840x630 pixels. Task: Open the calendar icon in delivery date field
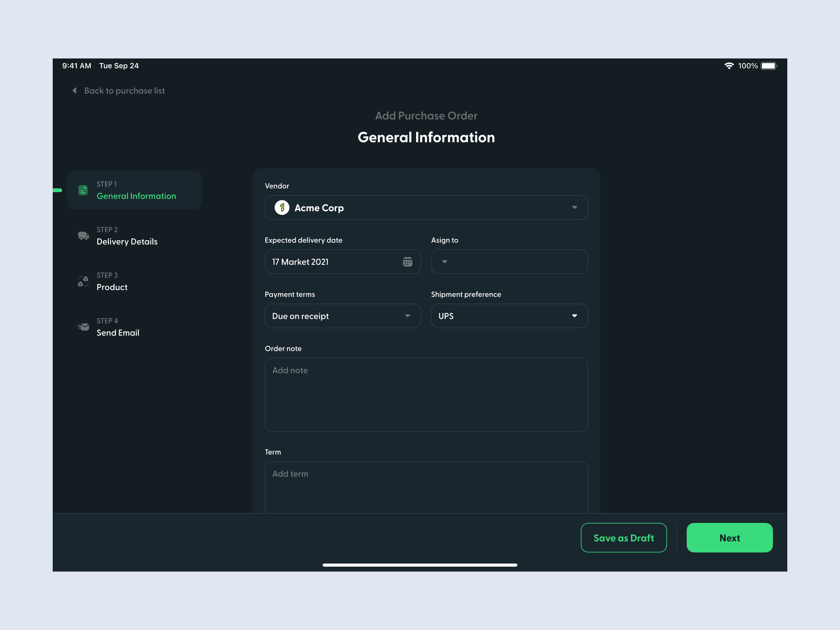pyautogui.click(x=407, y=262)
